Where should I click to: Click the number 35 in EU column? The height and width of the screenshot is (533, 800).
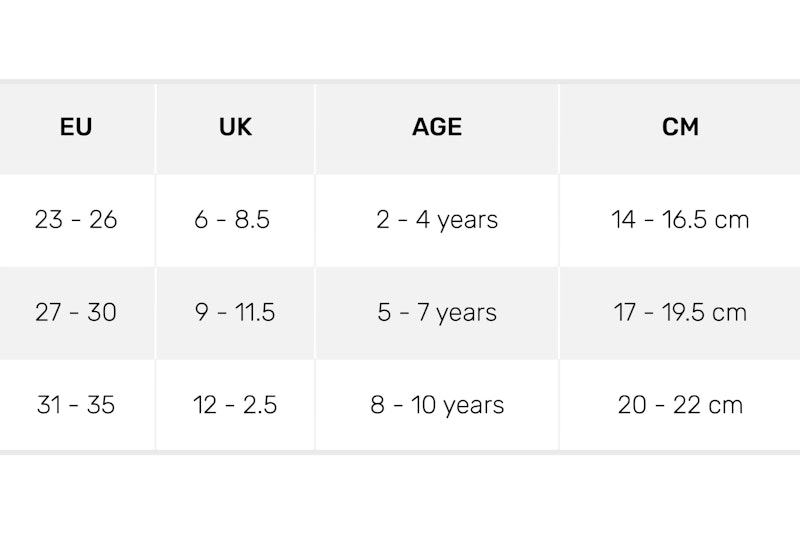coord(101,405)
